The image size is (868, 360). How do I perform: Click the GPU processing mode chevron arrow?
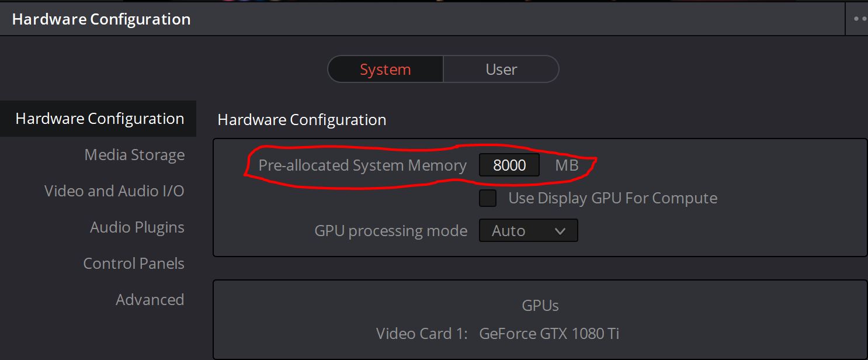click(x=561, y=230)
